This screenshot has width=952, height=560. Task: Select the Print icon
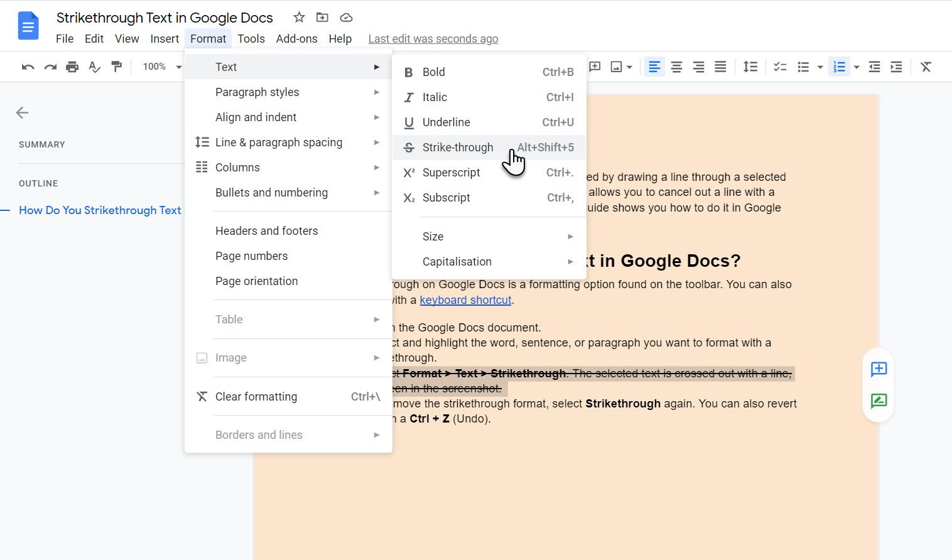pyautogui.click(x=72, y=66)
